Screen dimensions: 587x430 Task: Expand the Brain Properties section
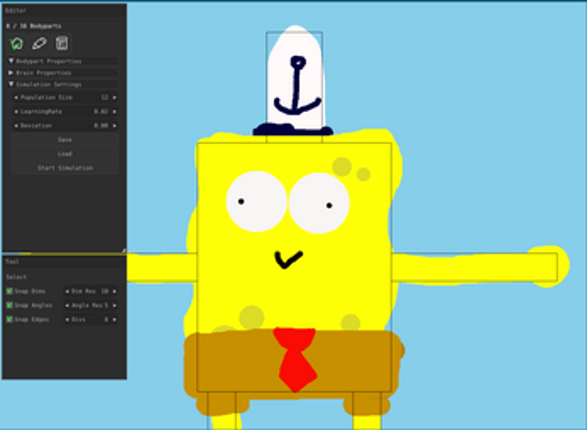click(x=62, y=73)
